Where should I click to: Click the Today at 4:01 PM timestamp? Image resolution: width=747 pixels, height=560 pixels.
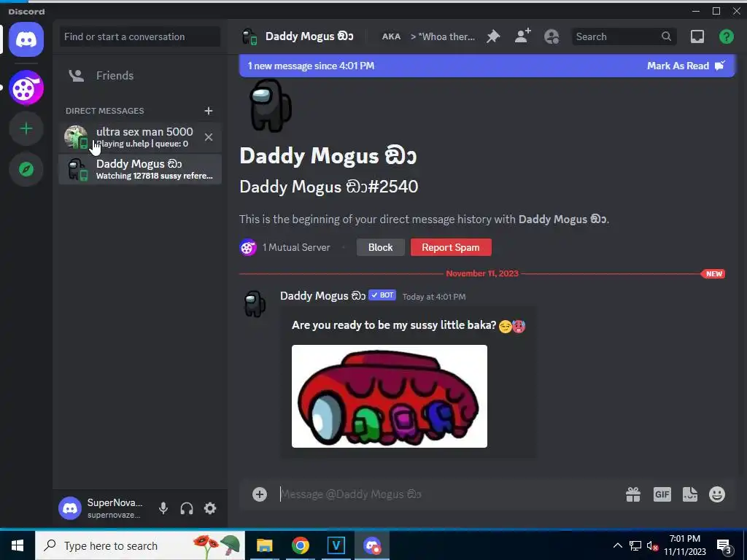click(x=434, y=297)
